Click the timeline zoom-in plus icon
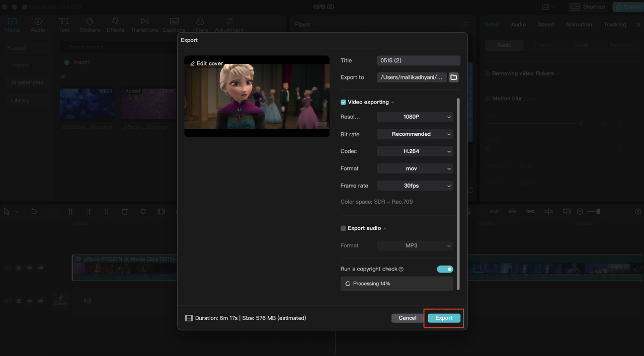The width and height of the screenshot is (644, 356). point(638,212)
